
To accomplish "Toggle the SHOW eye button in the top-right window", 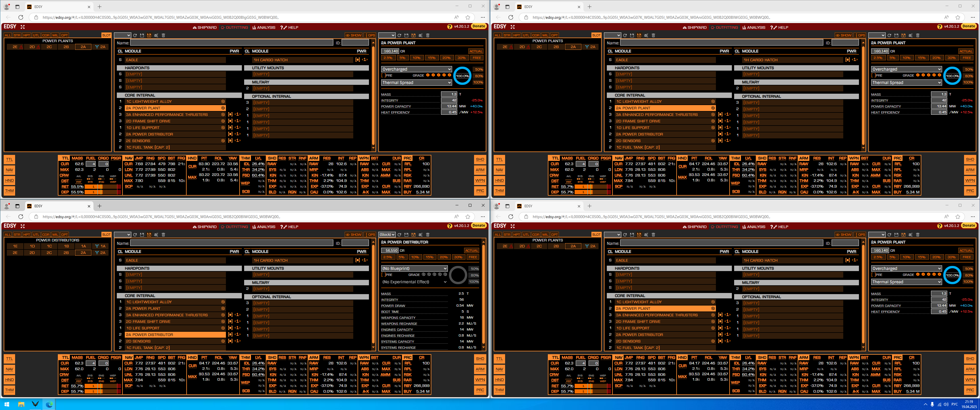I will [843, 35].
